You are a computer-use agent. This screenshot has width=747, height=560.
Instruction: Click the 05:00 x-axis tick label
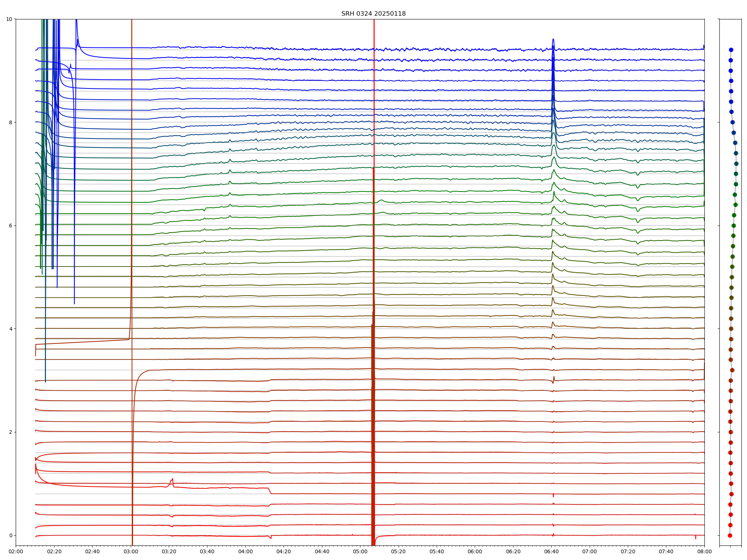tap(360, 551)
